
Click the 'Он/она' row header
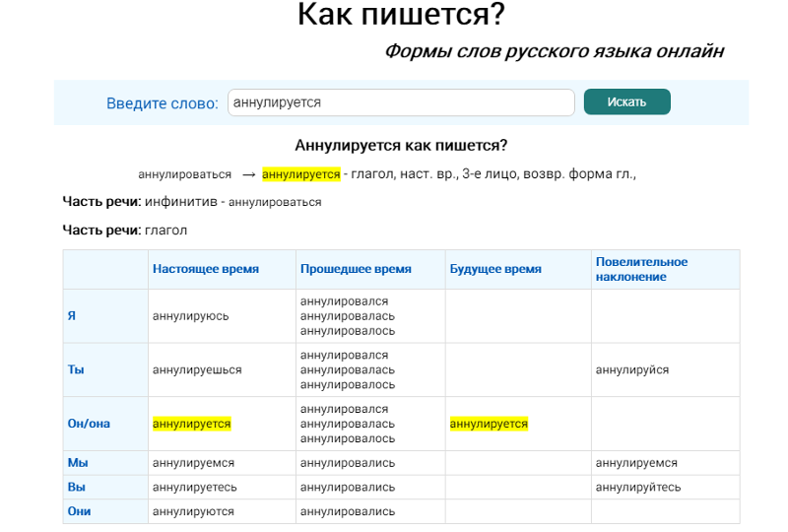coord(89,424)
